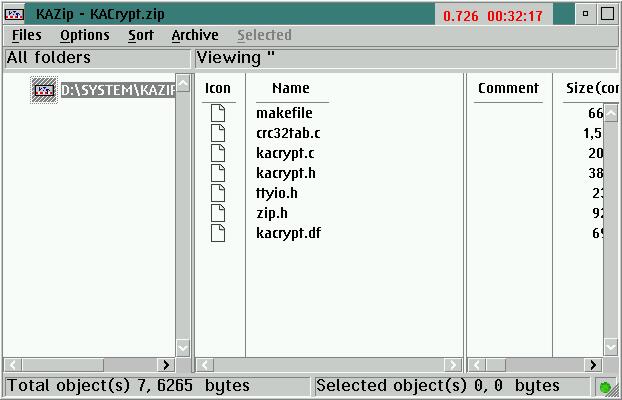Select the makefile entry name
The width and height of the screenshot is (622, 400).
[x=284, y=113]
